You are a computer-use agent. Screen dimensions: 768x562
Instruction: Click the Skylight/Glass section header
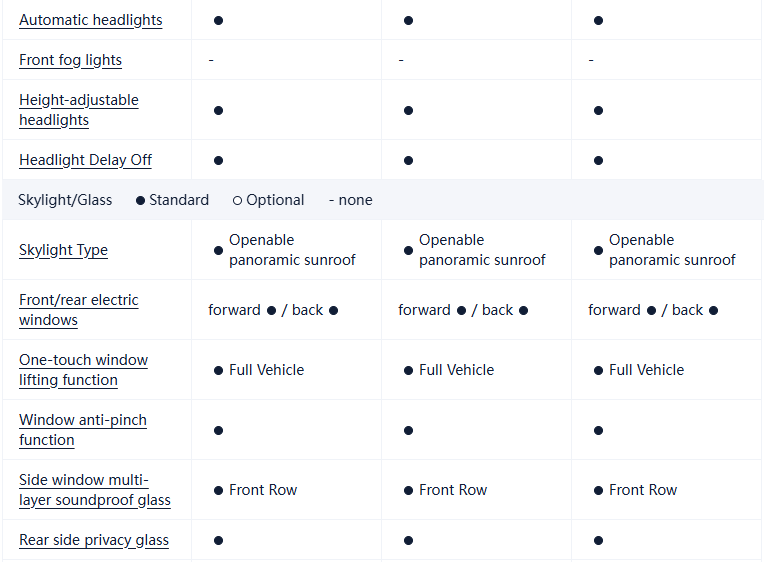pos(65,200)
